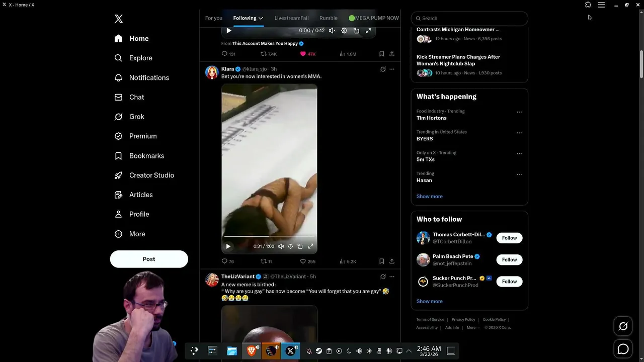Reply to Klara's post with 76 replies
The image size is (644, 362).
(228, 261)
